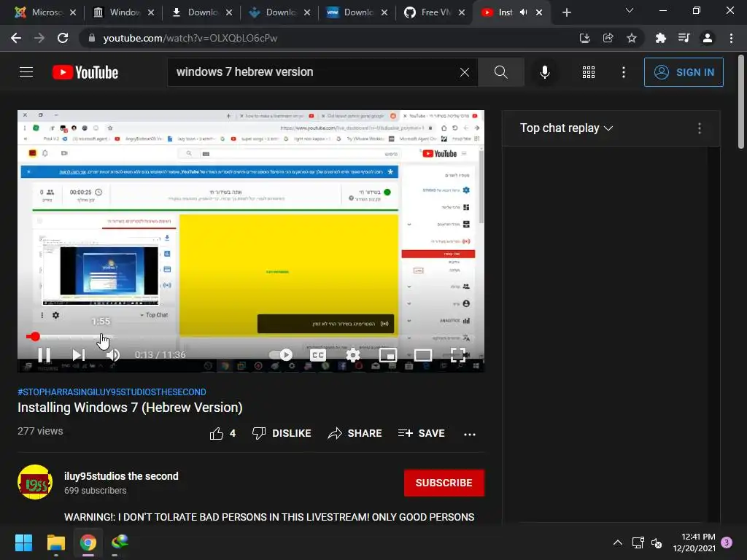Open video player settings gear
The width and height of the screenshot is (747, 560).
click(353, 355)
